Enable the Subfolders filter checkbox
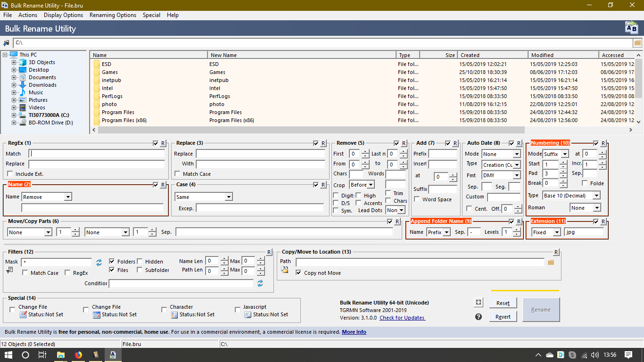Image resolution: width=644 pixels, height=362 pixels. pyautogui.click(x=140, y=270)
